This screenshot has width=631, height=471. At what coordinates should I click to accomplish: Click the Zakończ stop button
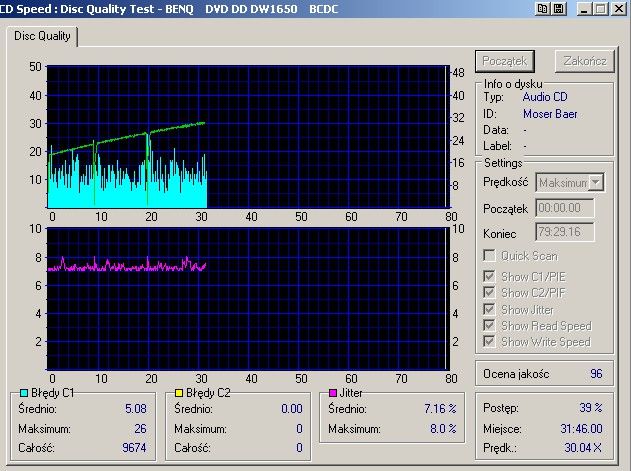[585, 61]
